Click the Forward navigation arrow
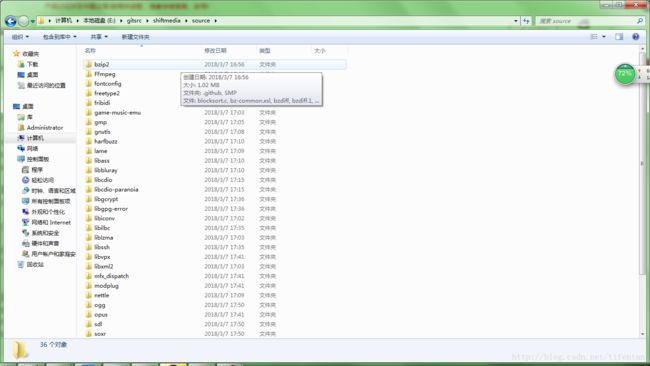The width and height of the screenshot is (650, 366). point(24,21)
